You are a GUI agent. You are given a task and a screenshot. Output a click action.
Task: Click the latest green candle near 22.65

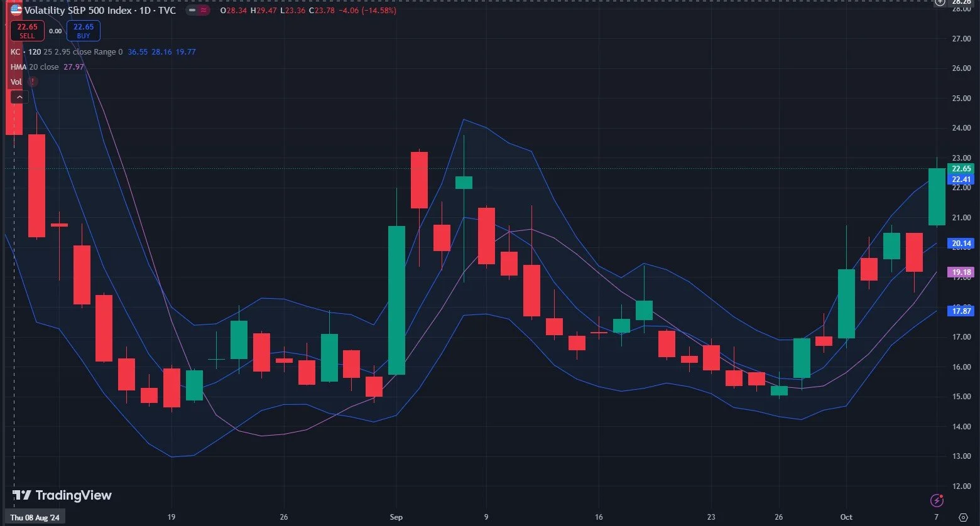click(937, 196)
